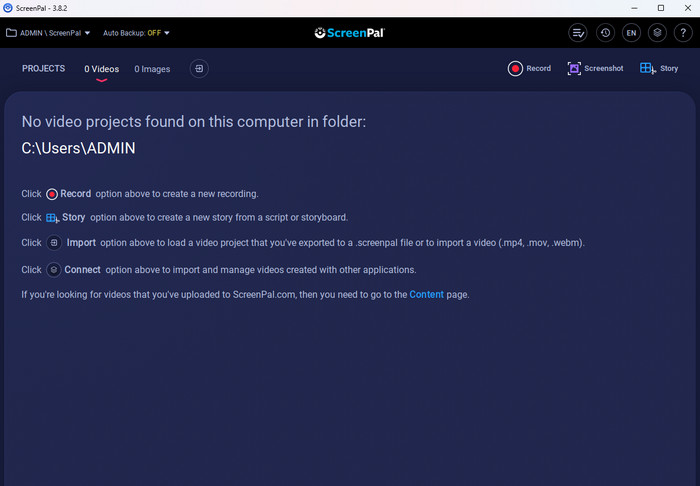The height and width of the screenshot is (486, 700).
Task: Click the Import icon next to 0 Images
Action: (199, 69)
